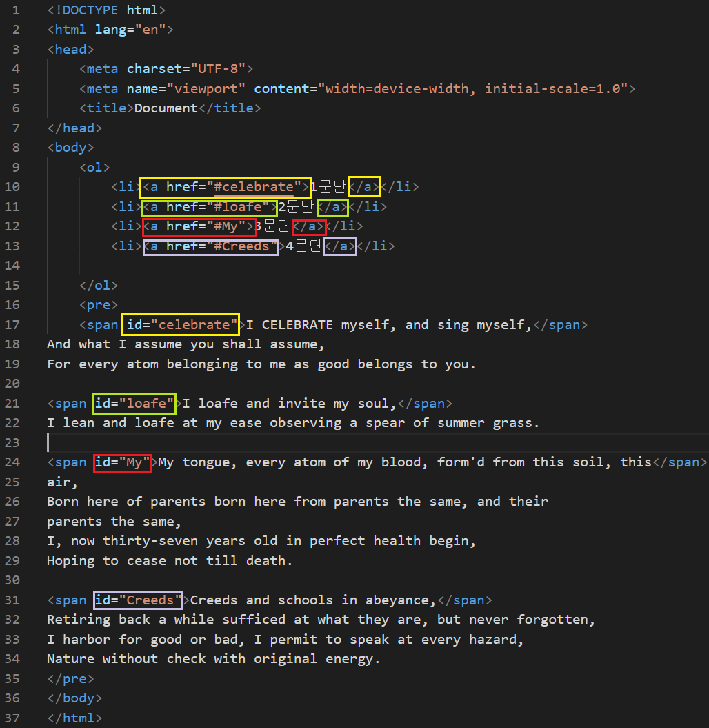Click the line 'I harbor for good or bad'
Viewport: 709px width, 728px height.
[285, 640]
